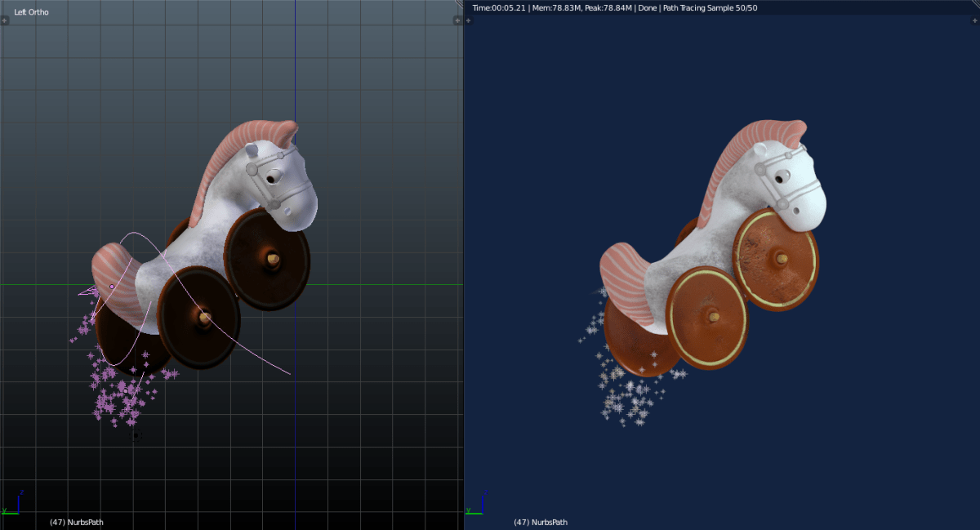The height and width of the screenshot is (530, 980).
Task: Select the front wheel in Left Ortho view
Action: (x=267, y=260)
